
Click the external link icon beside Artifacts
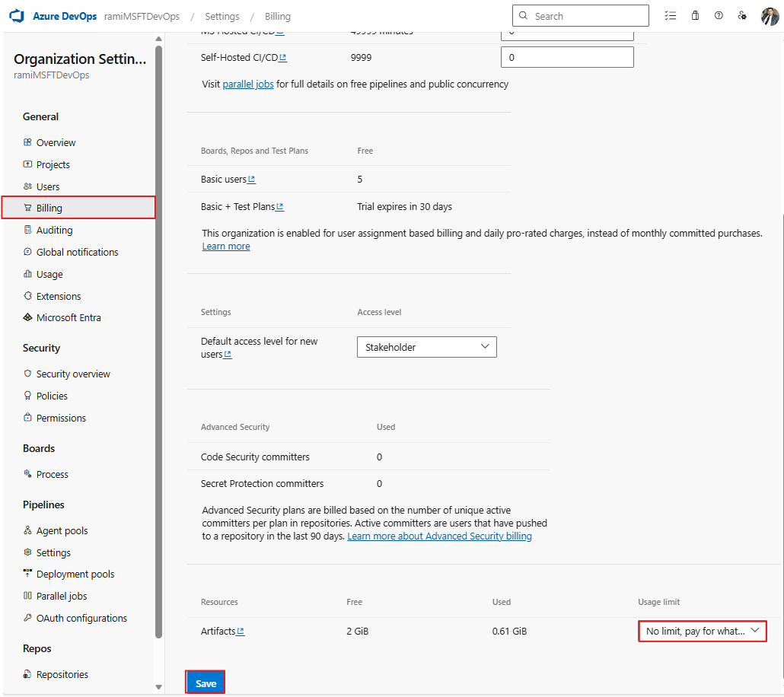241,632
